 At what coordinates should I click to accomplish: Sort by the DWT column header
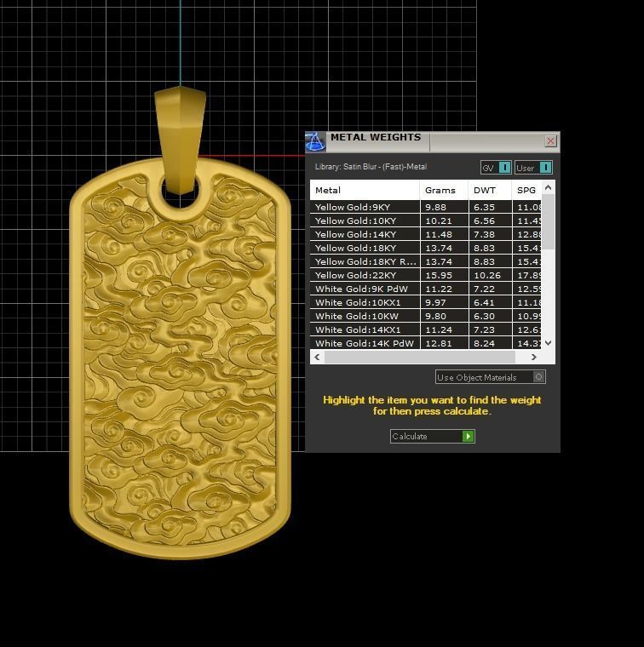[491, 190]
